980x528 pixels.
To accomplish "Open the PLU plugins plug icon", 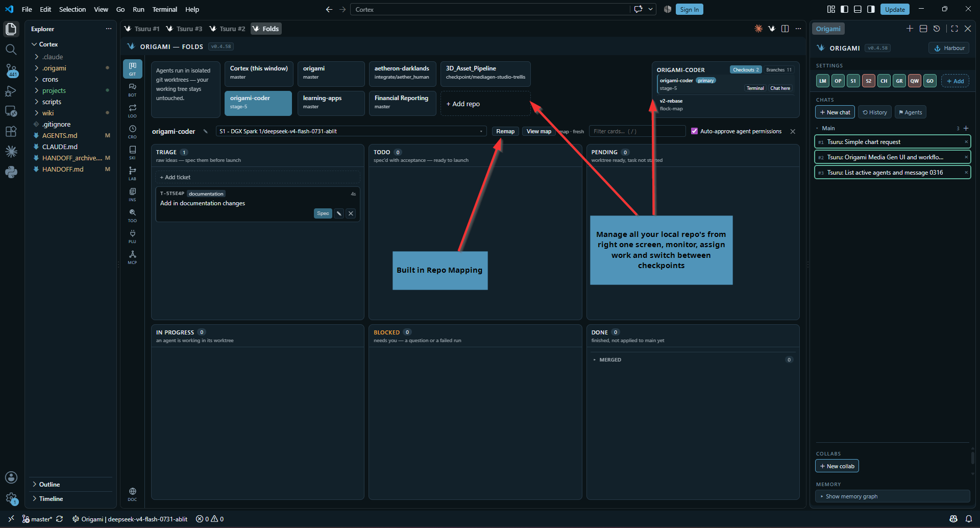I will [x=132, y=236].
